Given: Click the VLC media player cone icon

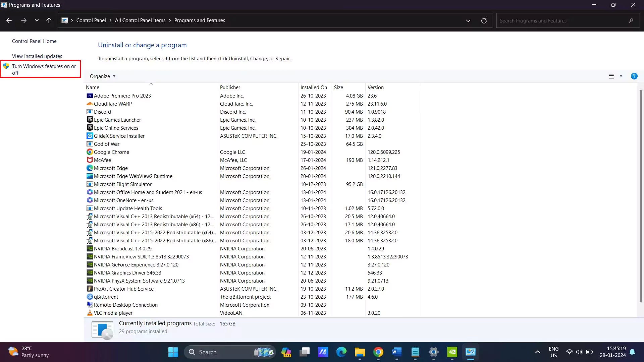Looking at the screenshot, I should point(90,313).
